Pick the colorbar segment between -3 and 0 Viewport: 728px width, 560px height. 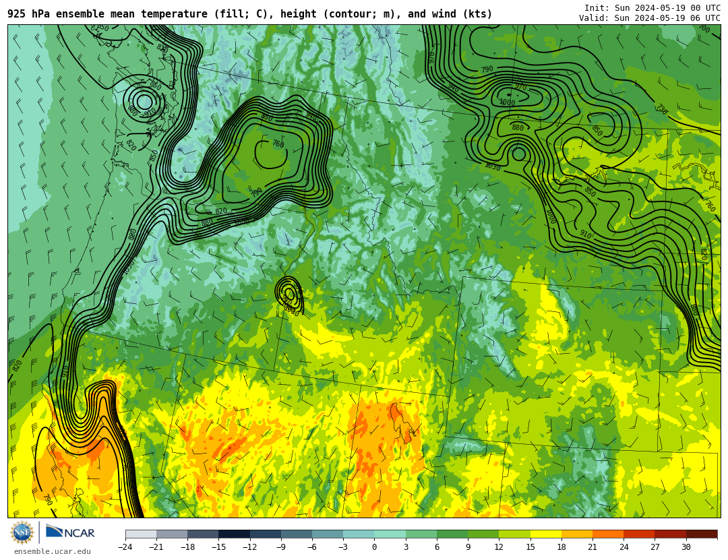(x=359, y=534)
